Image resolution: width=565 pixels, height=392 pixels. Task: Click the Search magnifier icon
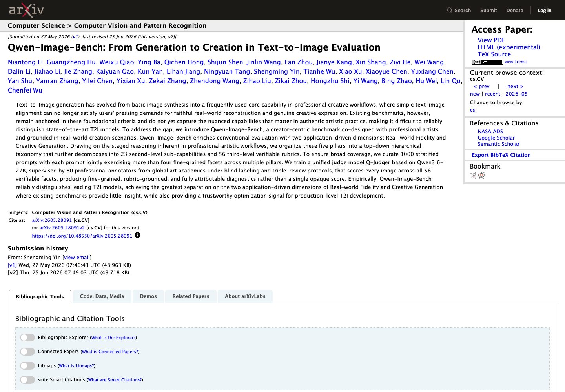pos(450,10)
